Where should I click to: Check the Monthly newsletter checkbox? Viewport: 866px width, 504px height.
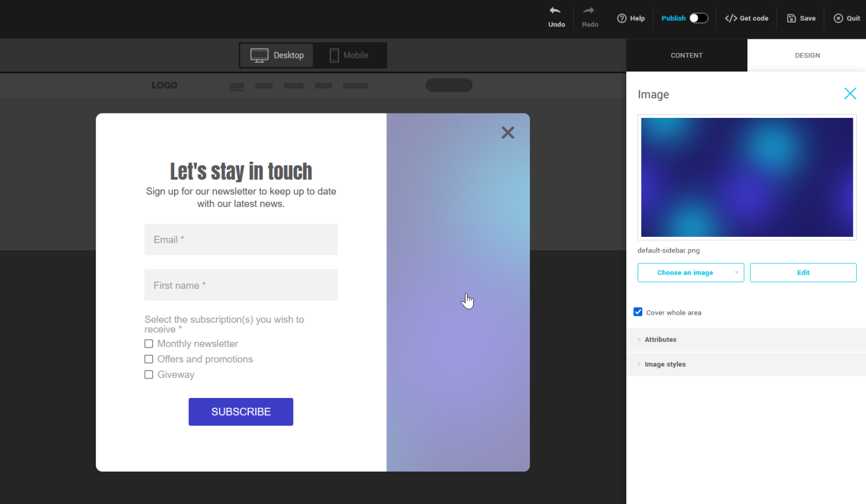point(149,344)
